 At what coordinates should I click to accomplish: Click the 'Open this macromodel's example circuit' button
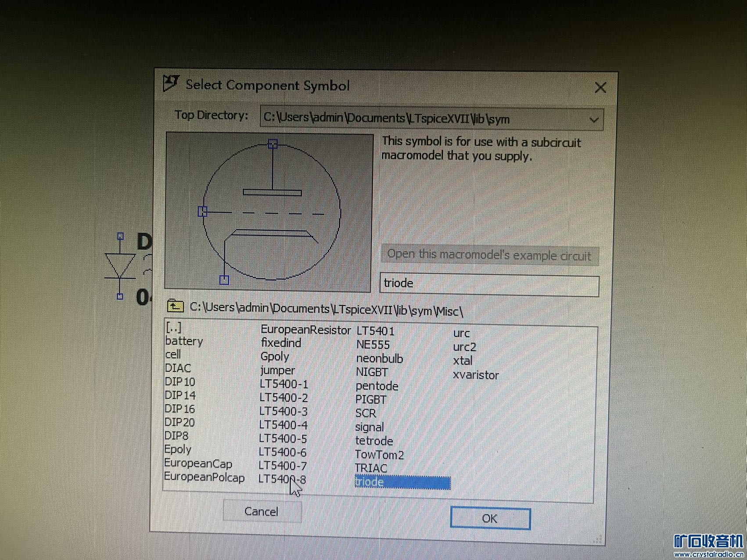(x=489, y=255)
